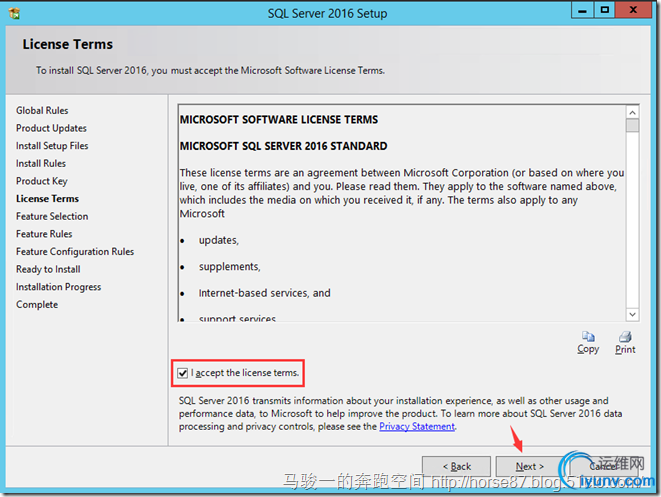Click scrollbar up arrow in license text
This screenshot has height=497, width=661.
click(632, 112)
